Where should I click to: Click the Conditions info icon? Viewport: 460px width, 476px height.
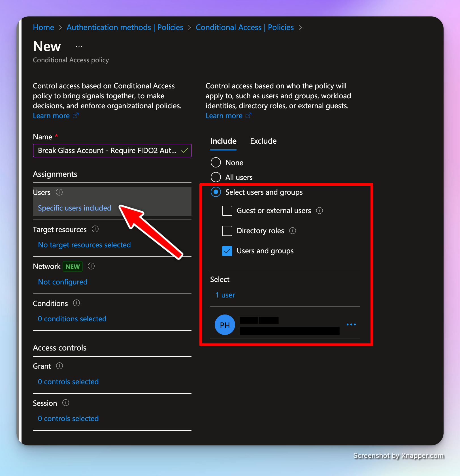pos(76,303)
